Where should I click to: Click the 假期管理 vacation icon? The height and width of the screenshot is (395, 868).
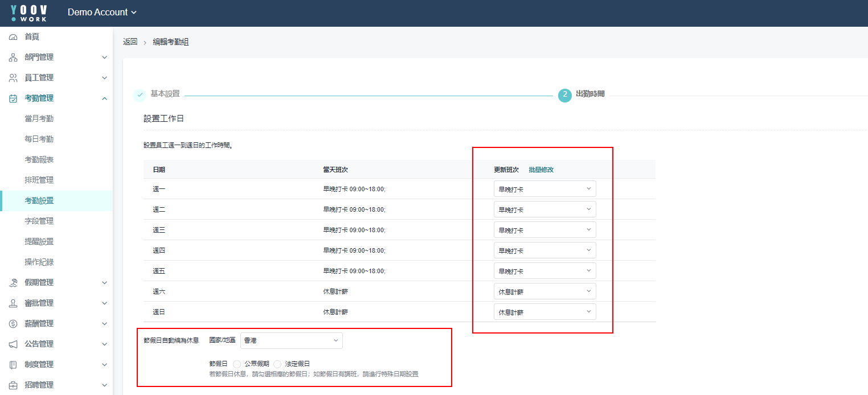(13, 283)
